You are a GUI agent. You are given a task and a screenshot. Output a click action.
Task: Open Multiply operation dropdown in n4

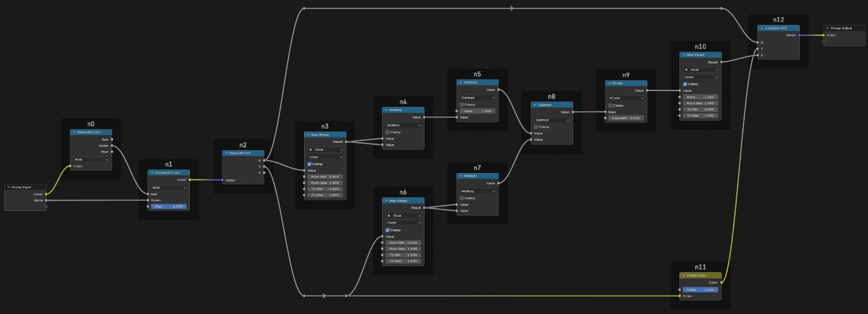pos(403,125)
